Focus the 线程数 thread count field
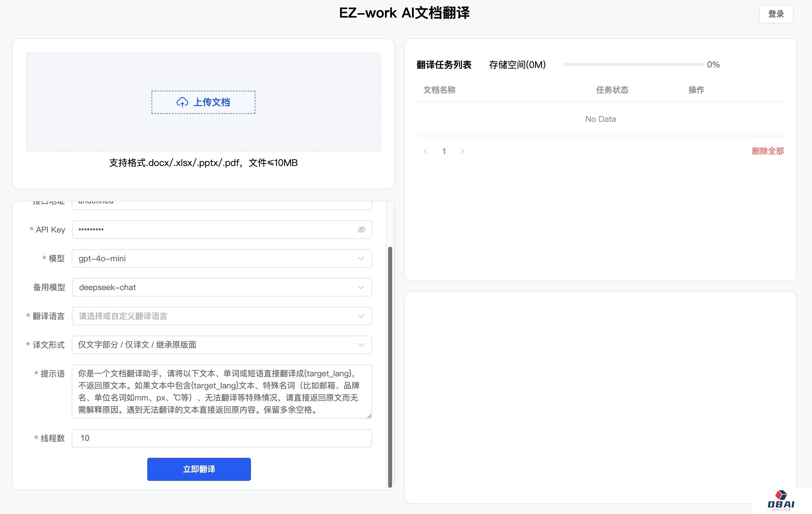 (x=222, y=438)
